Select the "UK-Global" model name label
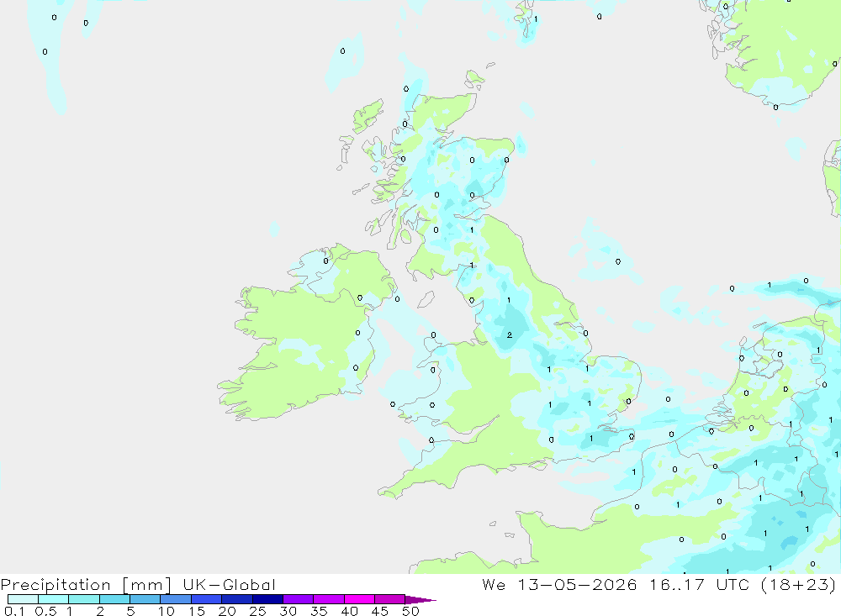 [229, 584]
